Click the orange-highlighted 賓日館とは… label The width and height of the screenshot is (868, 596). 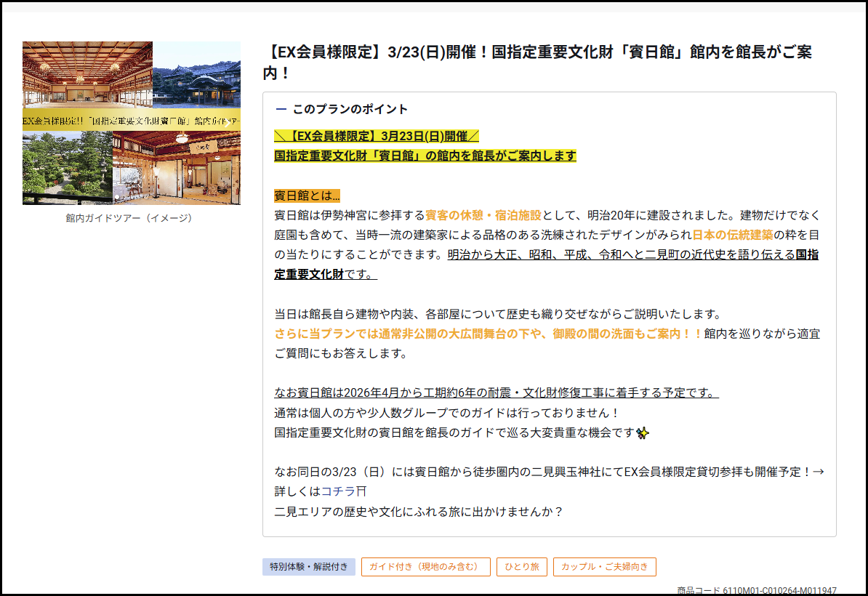click(307, 196)
